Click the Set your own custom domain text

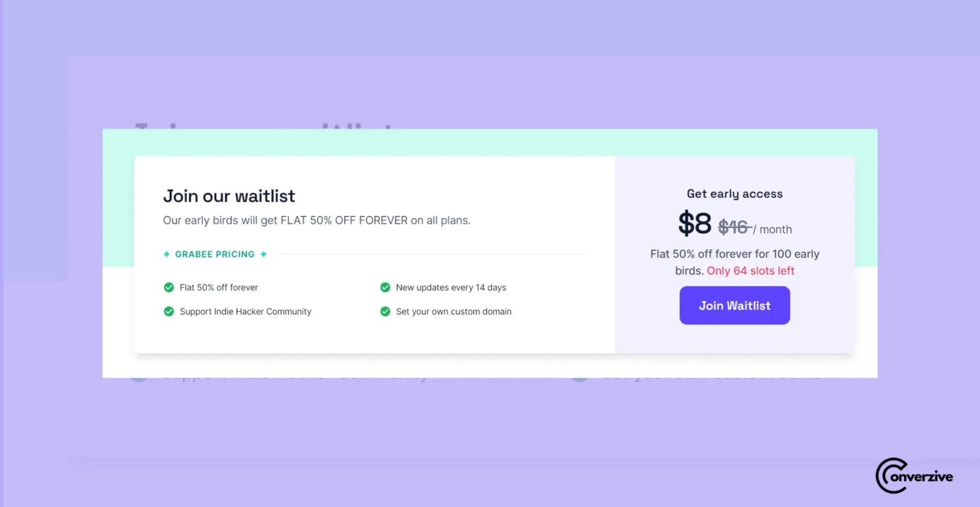coord(454,311)
